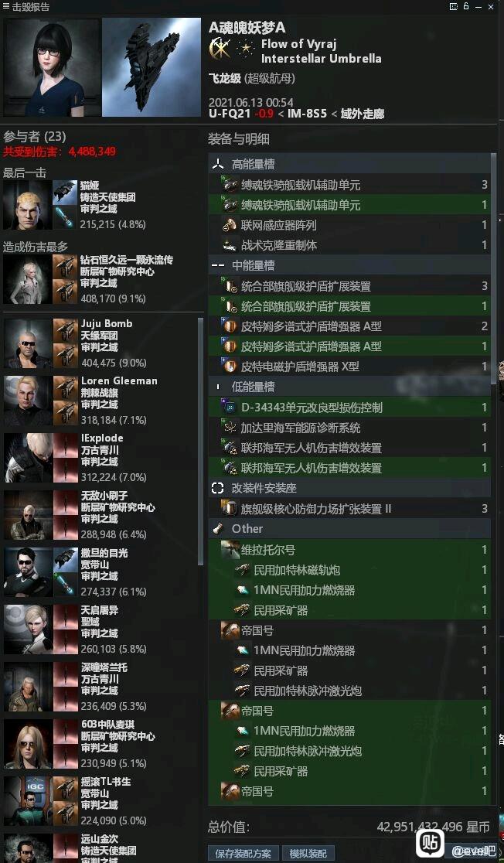
Task: Click the last-blow attacker 猫娅's ship icon
Action: (66, 192)
